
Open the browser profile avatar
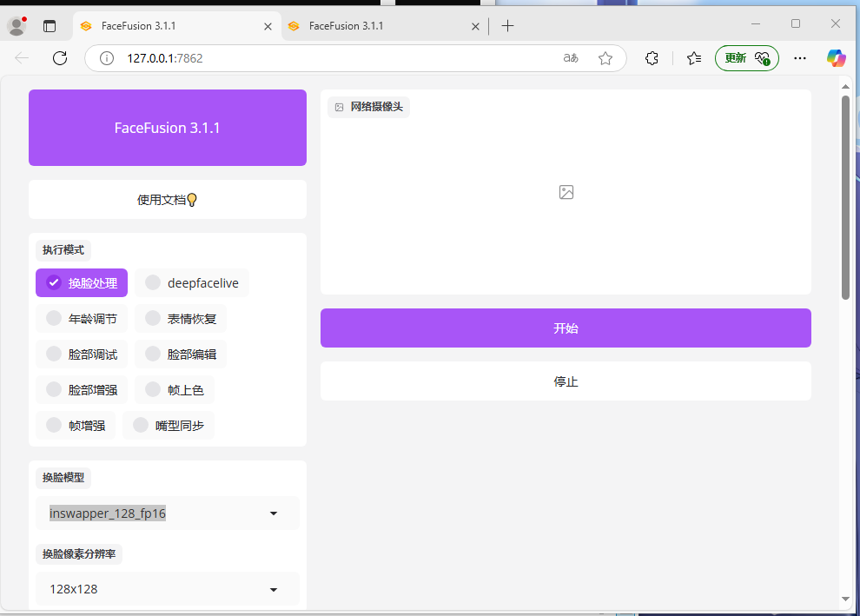click(x=17, y=26)
